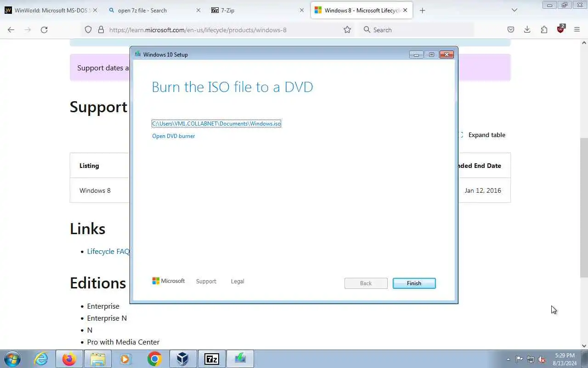Open the Firefox downloads arrow icon
This screenshot has width=588, height=368.
527,29
